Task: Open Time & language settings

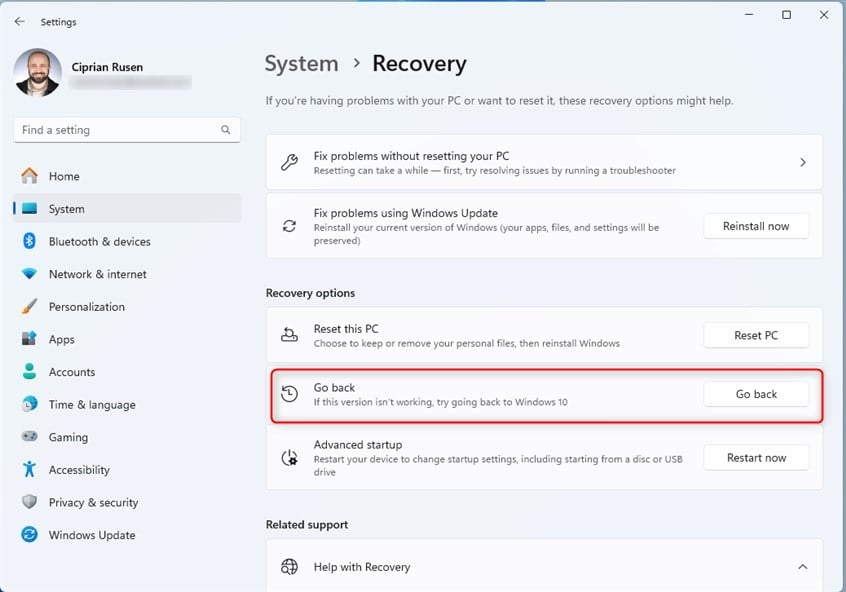Action: [x=127, y=404]
